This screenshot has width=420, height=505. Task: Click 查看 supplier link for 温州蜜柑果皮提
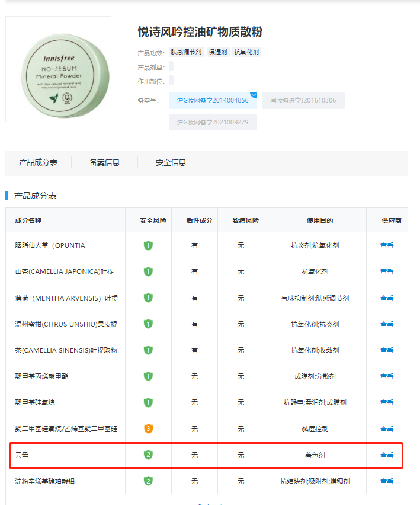coord(387,324)
